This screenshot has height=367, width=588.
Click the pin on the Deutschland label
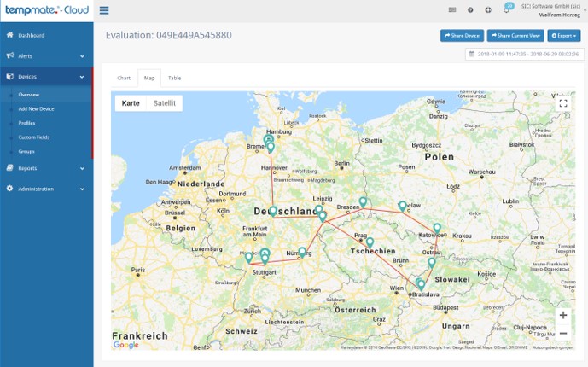(273, 212)
